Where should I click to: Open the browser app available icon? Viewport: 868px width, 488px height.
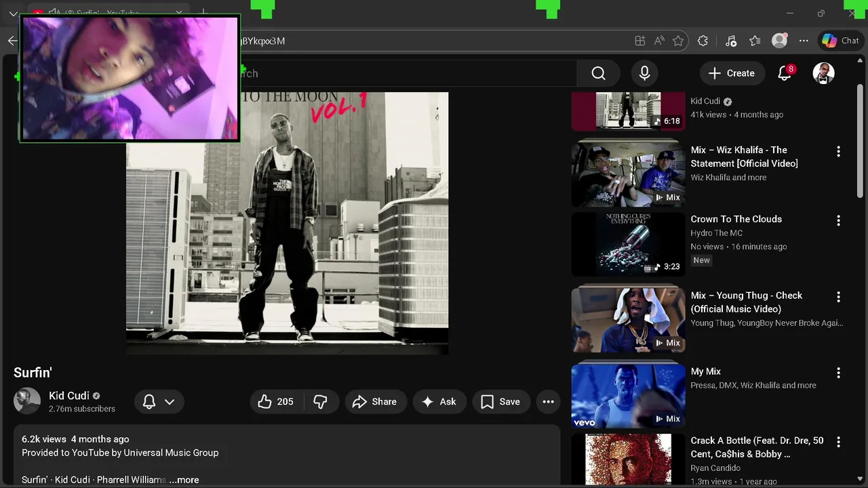tap(639, 41)
